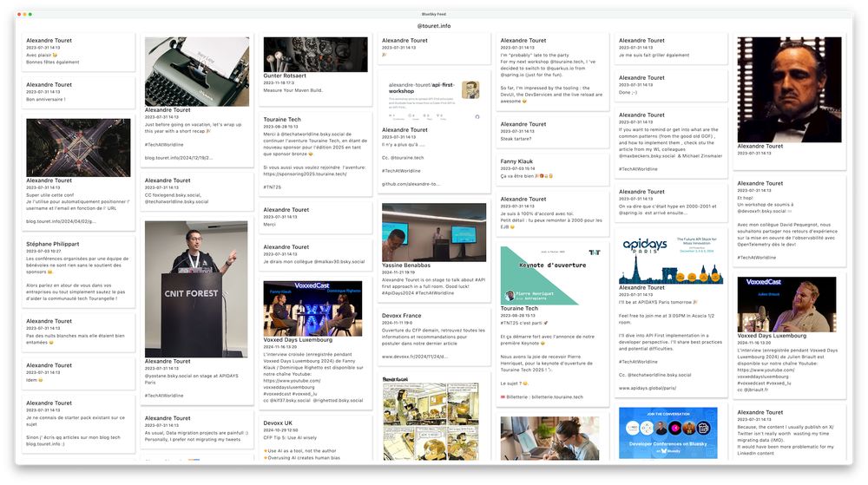
Task: View the CNIT FOREST speaker photo
Action: coord(196,289)
